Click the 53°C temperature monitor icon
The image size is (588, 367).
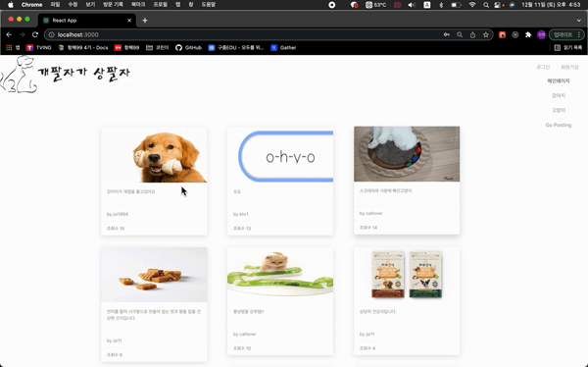pyautogui.click(x=375, y=5)
